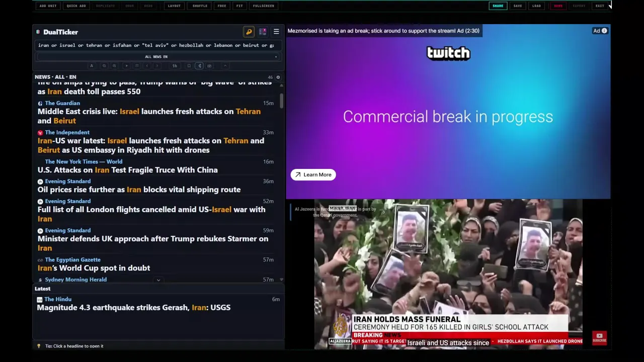Click the double chevron up icon
The width and height of the screenshot is (644, 362).
tap(137, 66)
